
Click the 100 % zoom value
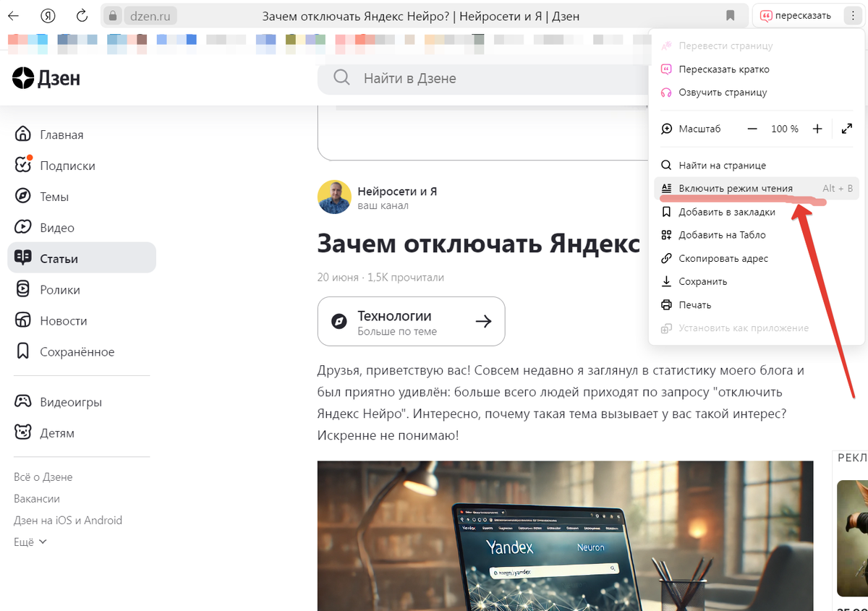pos(785,129)
